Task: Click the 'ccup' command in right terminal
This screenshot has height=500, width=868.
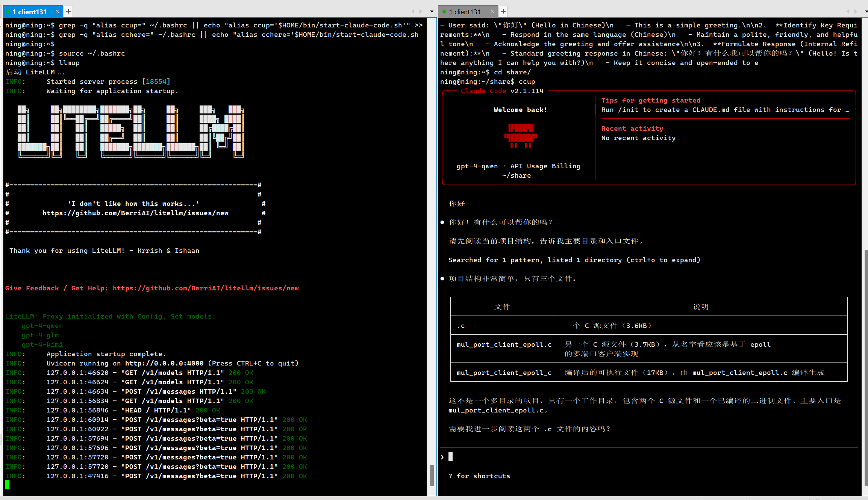Action: point(527,82)
